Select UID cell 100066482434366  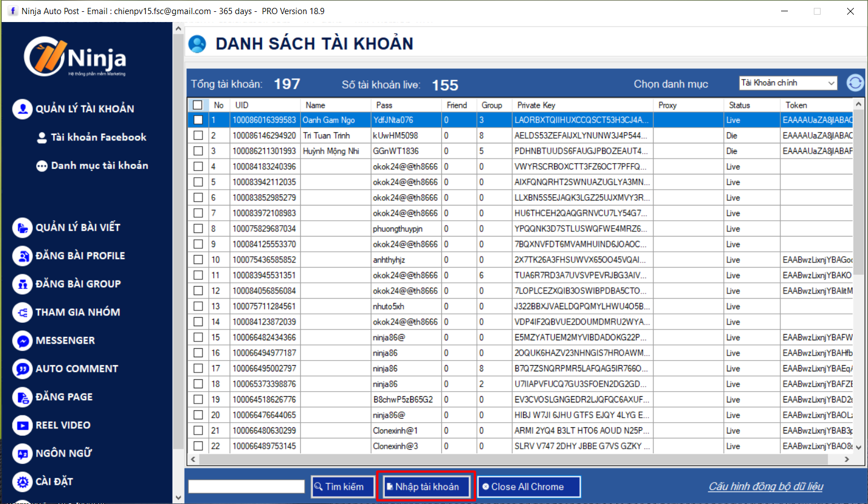(x=265, y=337)
